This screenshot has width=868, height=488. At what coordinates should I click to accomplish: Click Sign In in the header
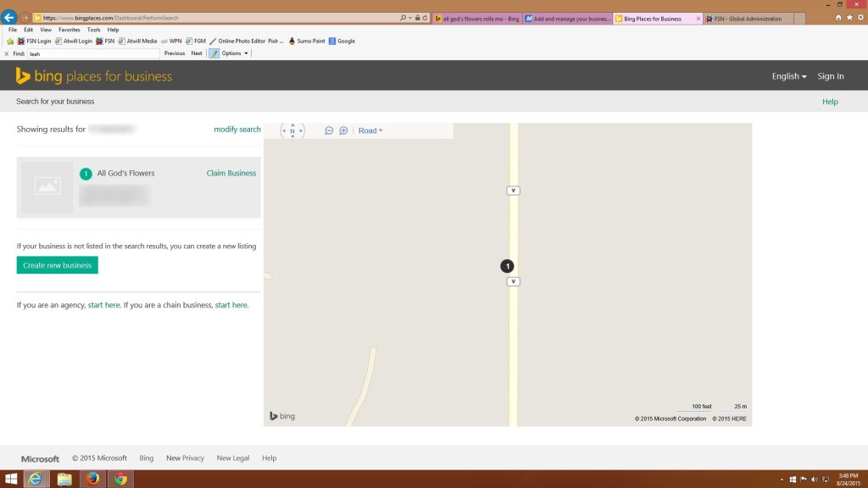[831, 76]
